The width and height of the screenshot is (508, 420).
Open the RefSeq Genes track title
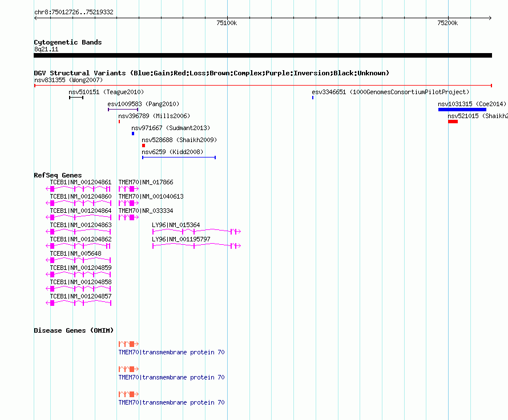coord(58,175)
